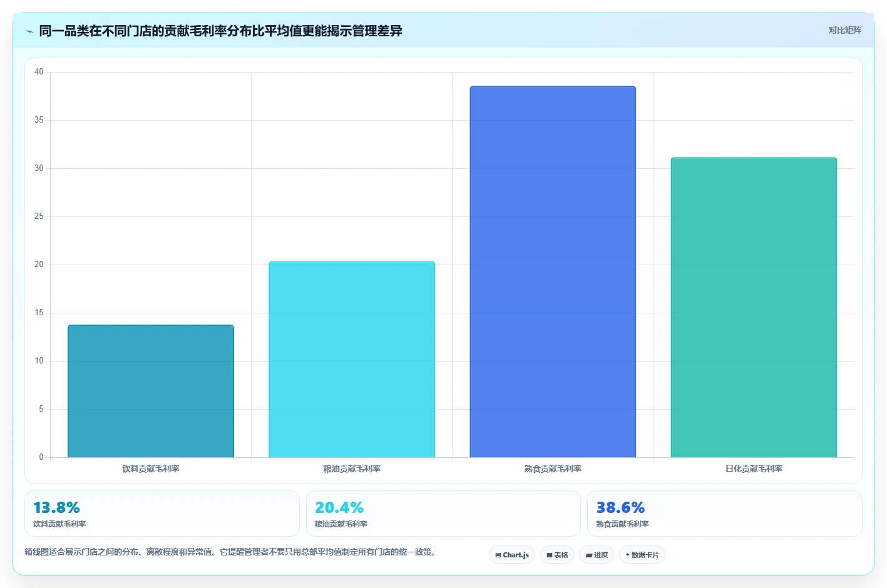Click the 粮油贡献毛利率 bar in the chart

pos(352,360)
